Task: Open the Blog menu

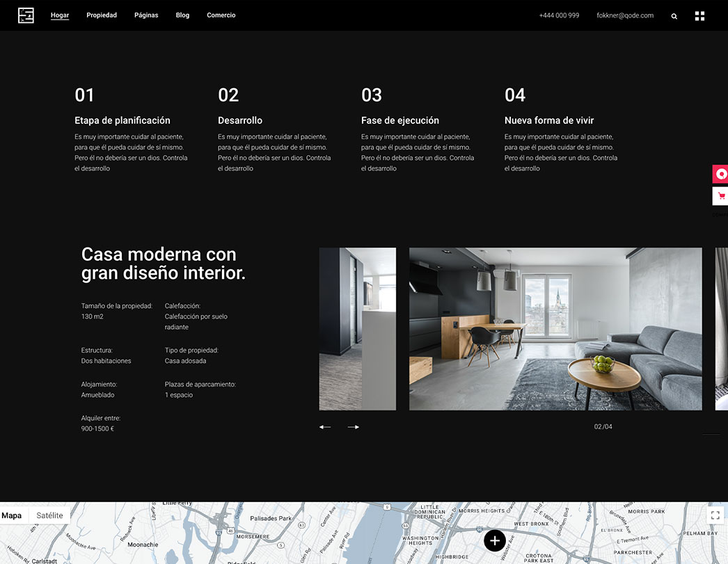Action: coord(182,15)
